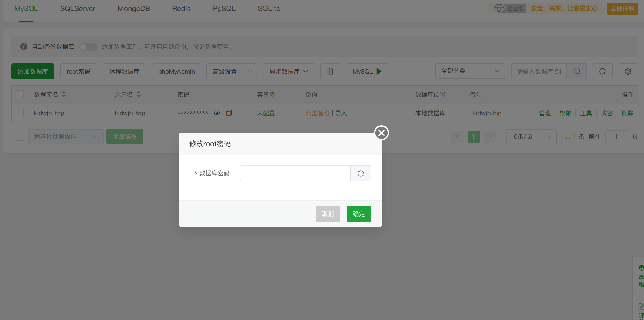Select all databases with header checkbox

point(19,94)
